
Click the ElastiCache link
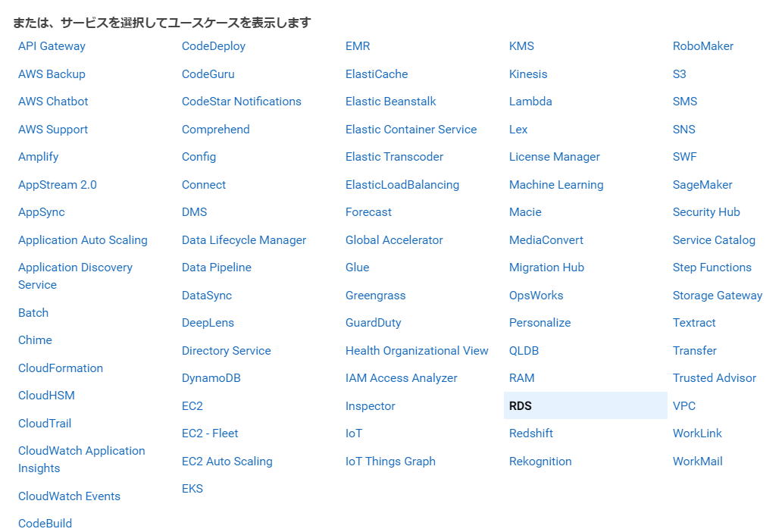(377, 74)
